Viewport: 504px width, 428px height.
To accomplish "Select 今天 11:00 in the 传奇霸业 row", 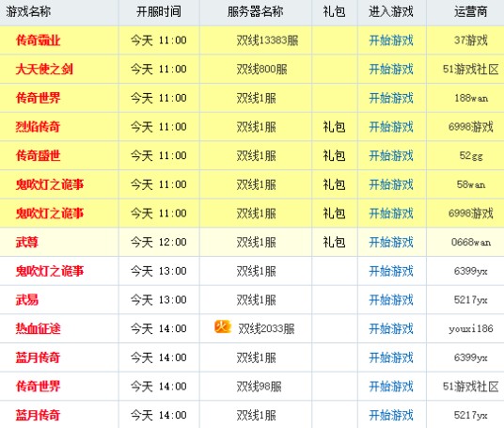I will pyautogui.click(x=159, y=40).
